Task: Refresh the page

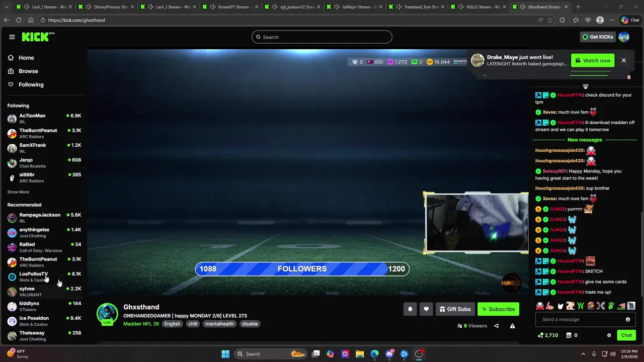Action: [19, 20]
